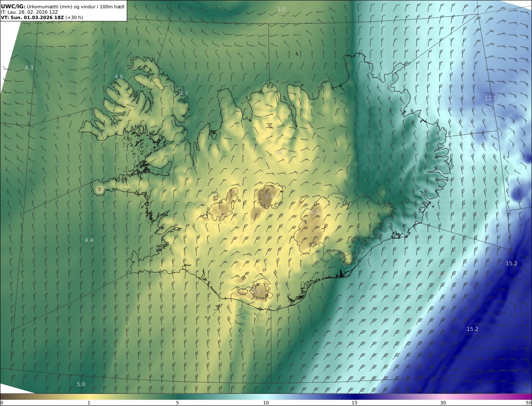
Task: Click the 8.0 value label on the map
Action: pos(442,274)
